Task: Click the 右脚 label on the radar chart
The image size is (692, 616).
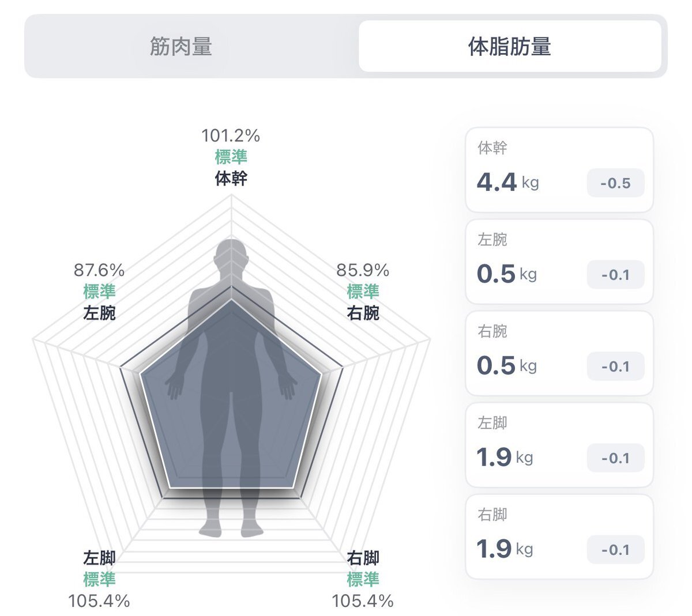Action: [363, 558]
